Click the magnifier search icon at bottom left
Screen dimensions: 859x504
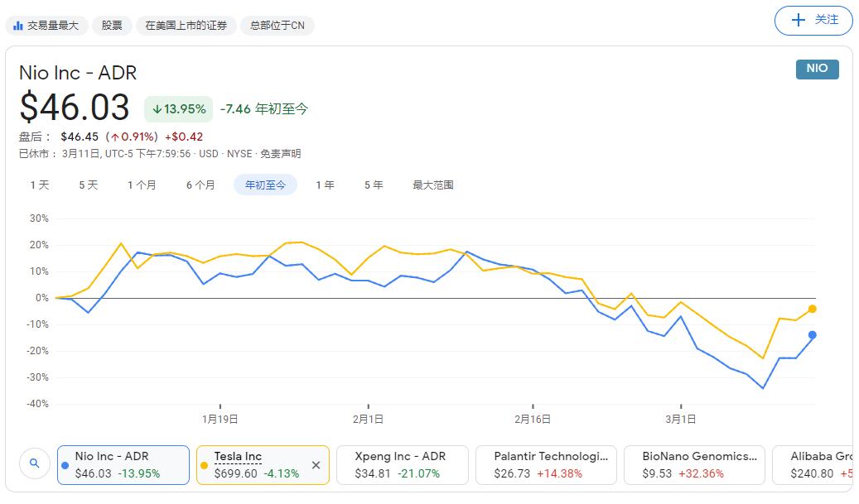tap(35, 464)
